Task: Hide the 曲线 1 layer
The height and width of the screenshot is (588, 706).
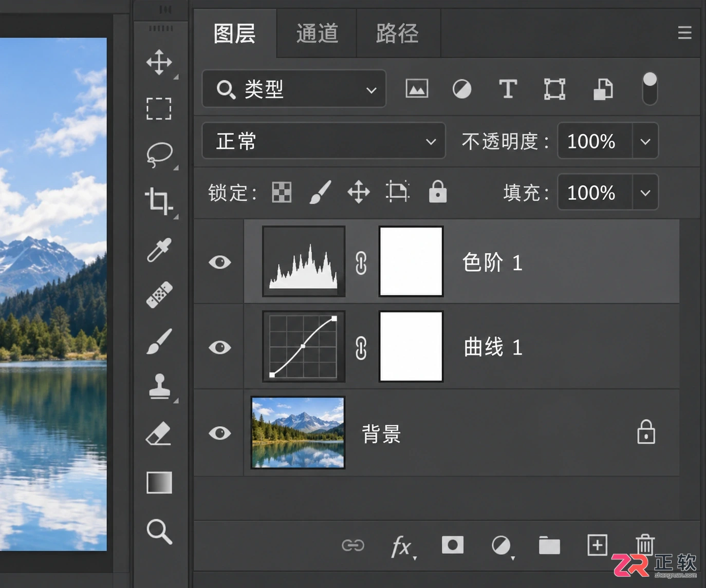Action: 220,348
